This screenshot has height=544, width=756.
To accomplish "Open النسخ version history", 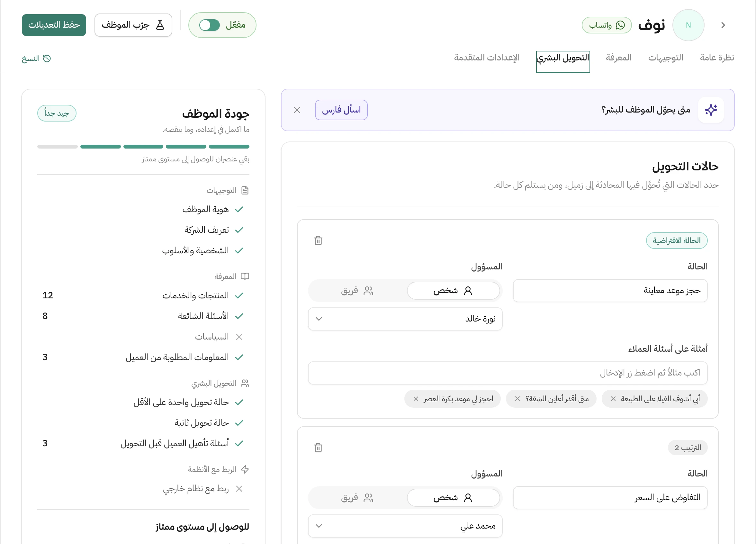I will click(36, 59).
